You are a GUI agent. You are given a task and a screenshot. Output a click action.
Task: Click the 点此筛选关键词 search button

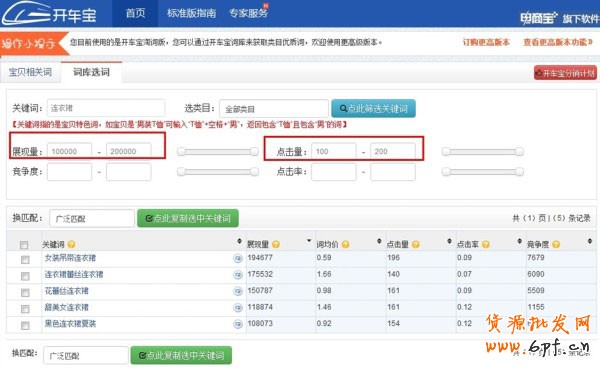tap(373, 109)
